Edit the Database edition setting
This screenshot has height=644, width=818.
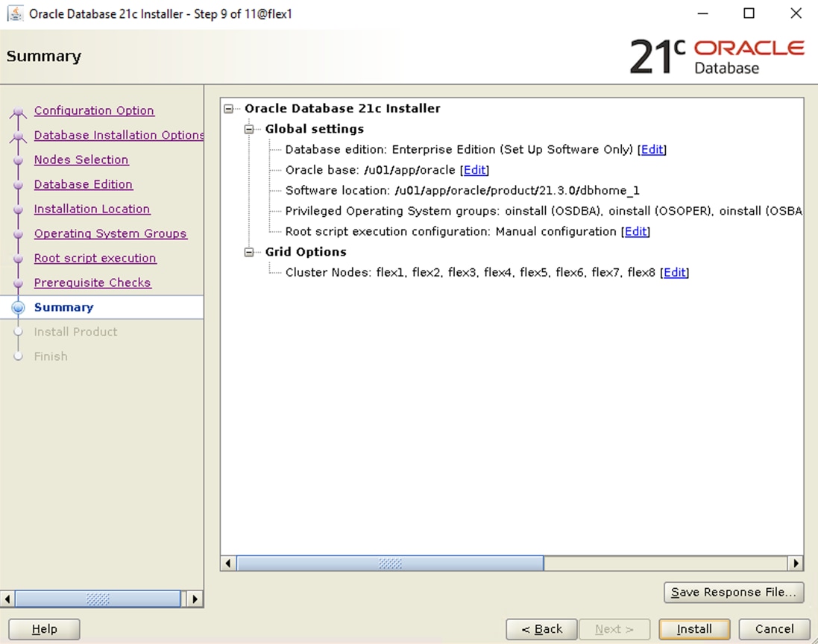(x=652, y=150)
